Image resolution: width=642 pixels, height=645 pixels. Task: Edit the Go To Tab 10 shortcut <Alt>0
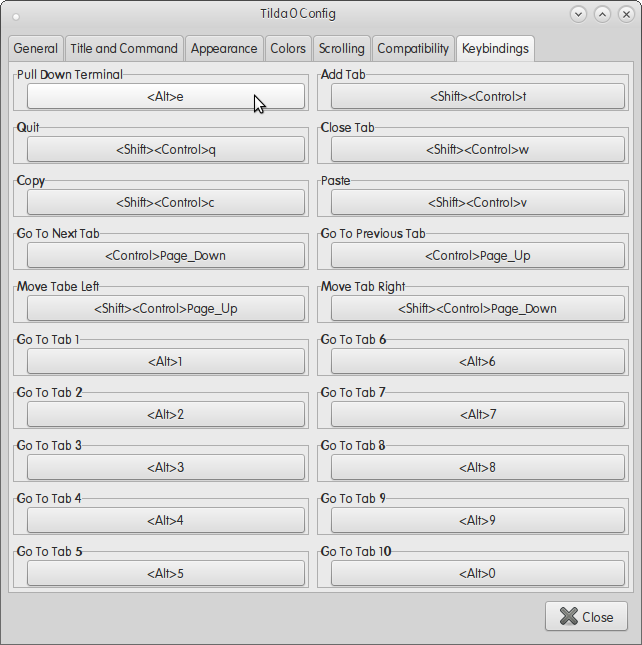(x=478, y=573)
